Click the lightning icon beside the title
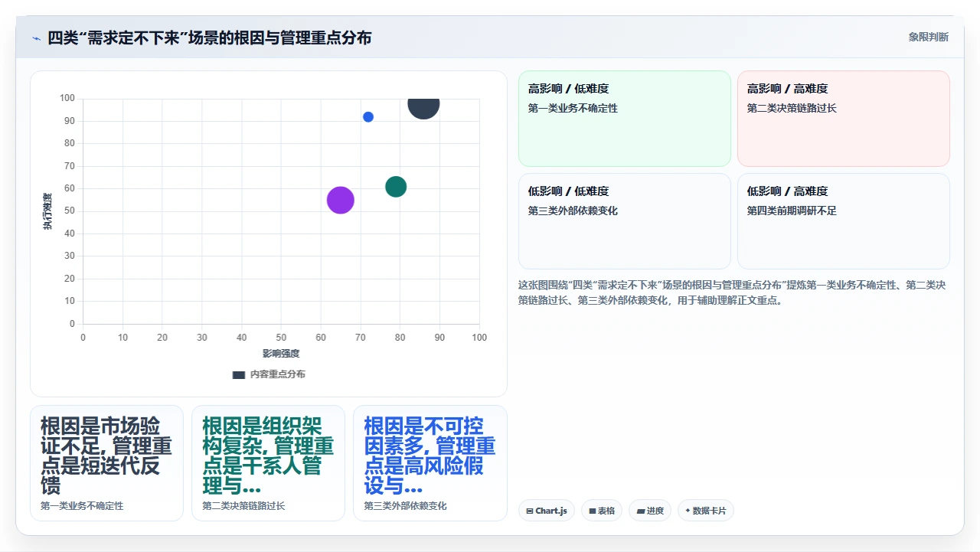980x552 pixels. pyautogui.click(x=36, y=38)
